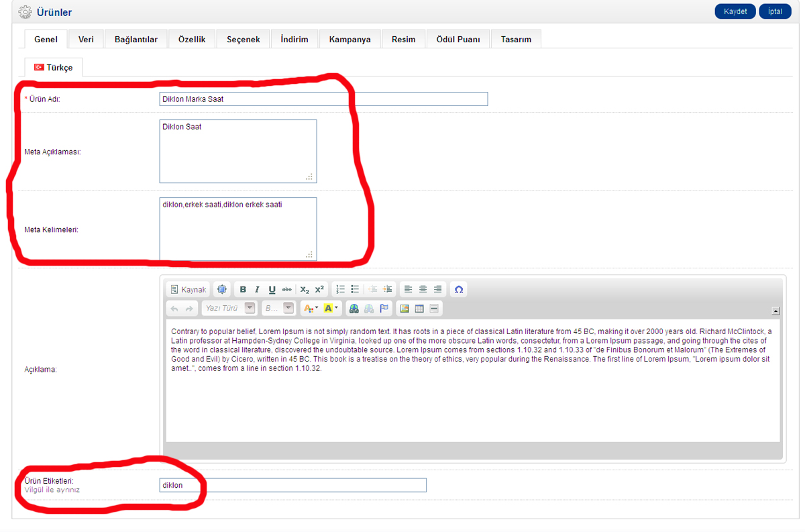Open the Özellik tab
This screenshot has height=532, width=805.
click(x=192, y=40)
